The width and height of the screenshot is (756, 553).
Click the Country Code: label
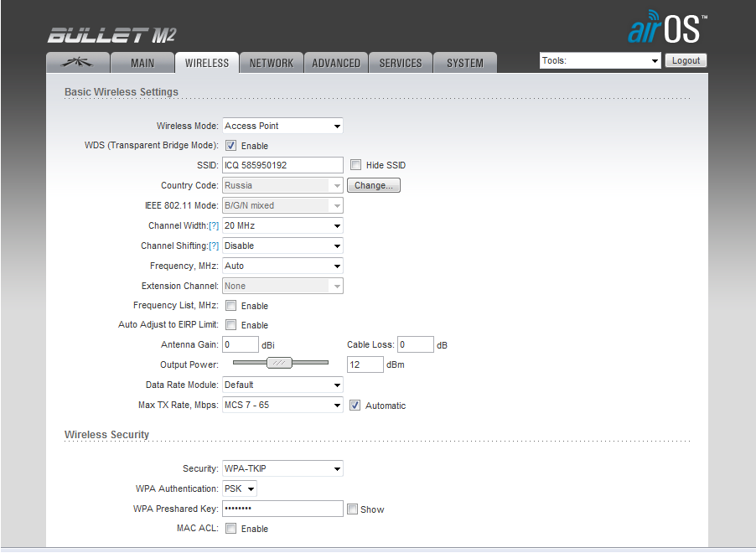(189, 186)
